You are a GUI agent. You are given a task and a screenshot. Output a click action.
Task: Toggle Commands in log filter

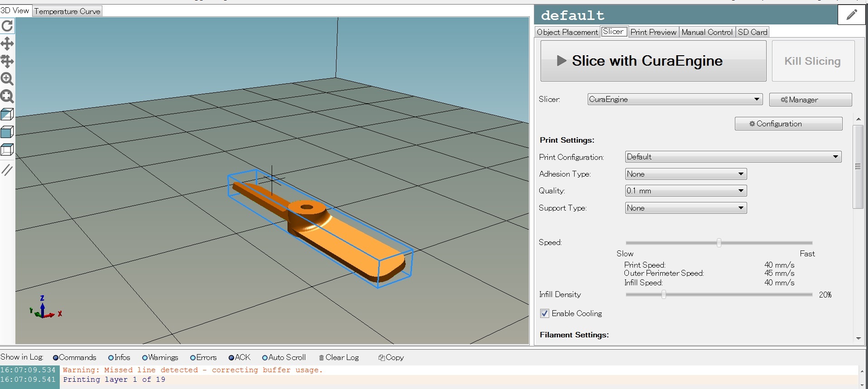(74, 358)
